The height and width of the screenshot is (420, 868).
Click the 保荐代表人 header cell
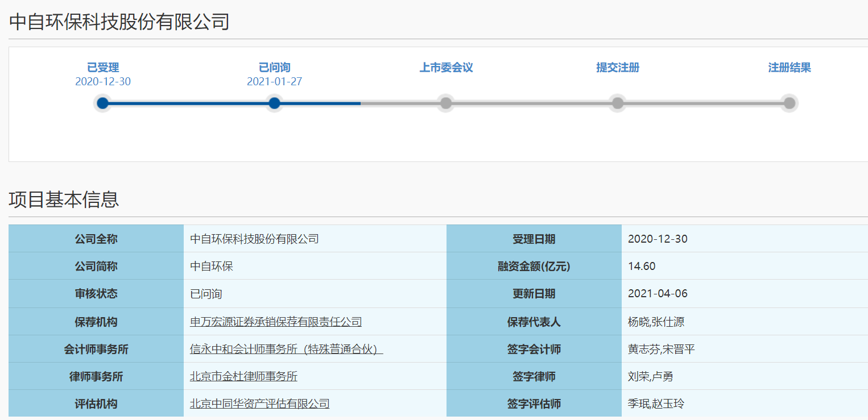[534, 322]
